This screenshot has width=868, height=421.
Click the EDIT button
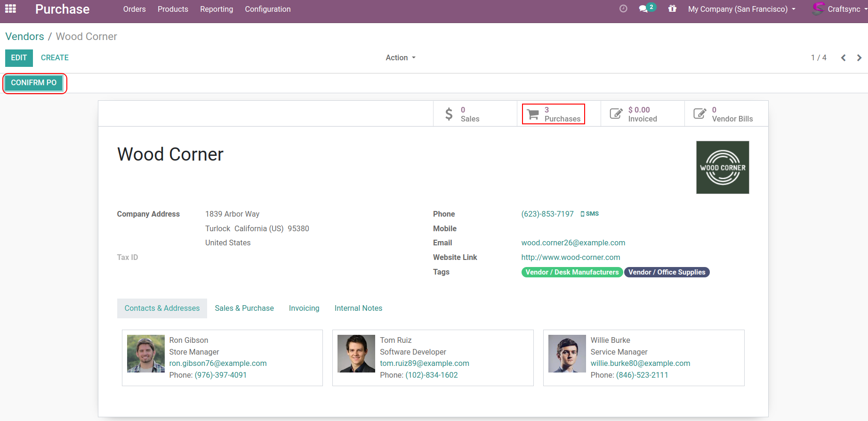[x=19, y=58]
